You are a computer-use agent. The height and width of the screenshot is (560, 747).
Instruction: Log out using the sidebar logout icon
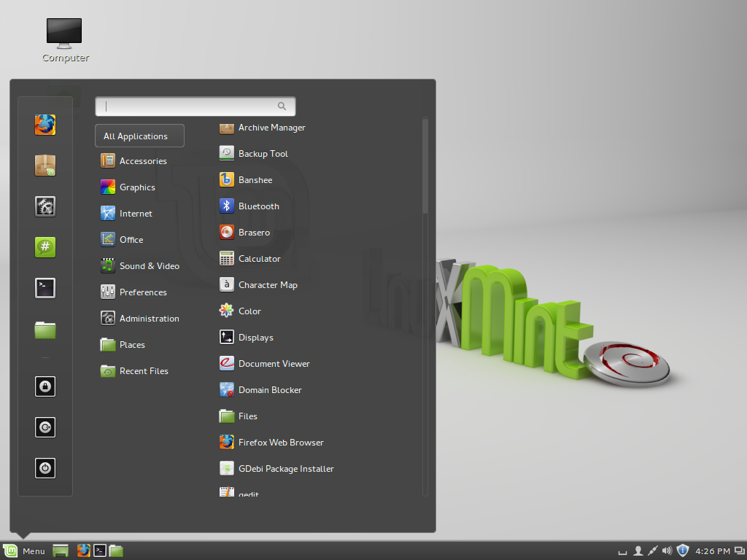(x=45, y=427)
